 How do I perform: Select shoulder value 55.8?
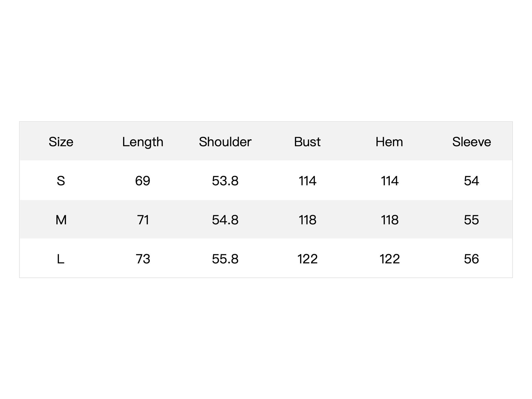225,259
